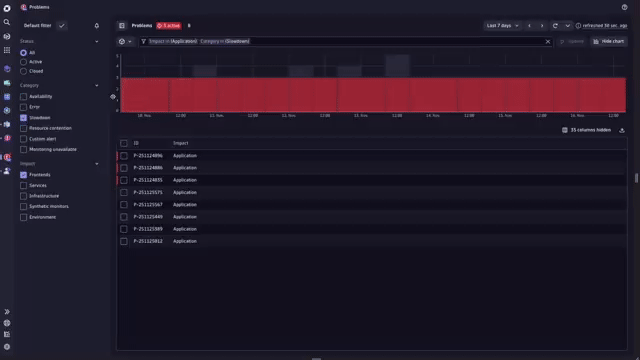640x360 pixels.
Task: Open the search icon in left navigation
Action: tap(7, 22)
